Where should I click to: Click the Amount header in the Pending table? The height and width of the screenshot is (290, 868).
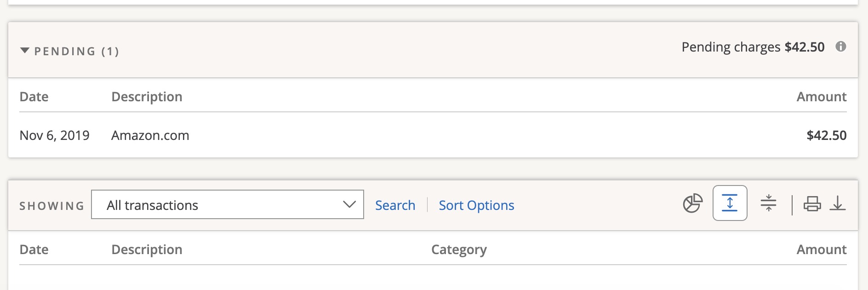[x=821, y=97]
